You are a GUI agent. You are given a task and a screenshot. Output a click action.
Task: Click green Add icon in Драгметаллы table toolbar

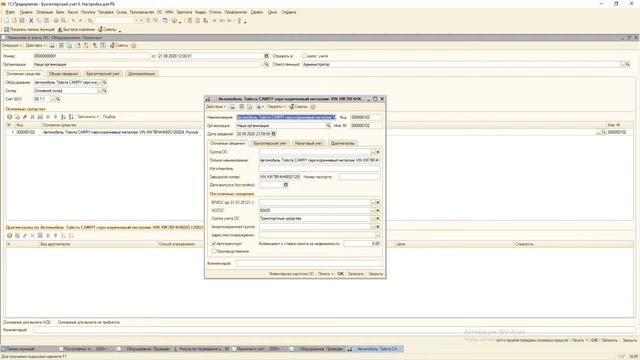coord(9,236)
